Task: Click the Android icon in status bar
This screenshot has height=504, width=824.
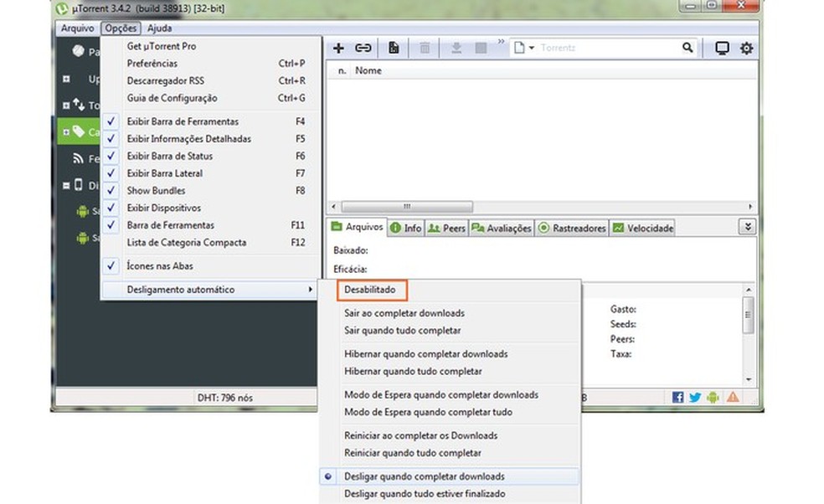Action: [713, 398]
